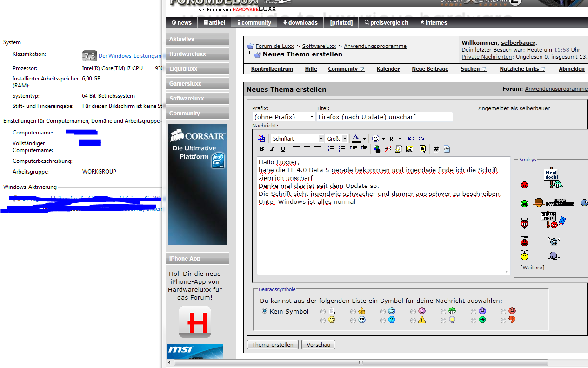Image resolution: width=588 pixels, height=368 pixels.
Task: Open the news tab
Action: [x=181, y=22]
